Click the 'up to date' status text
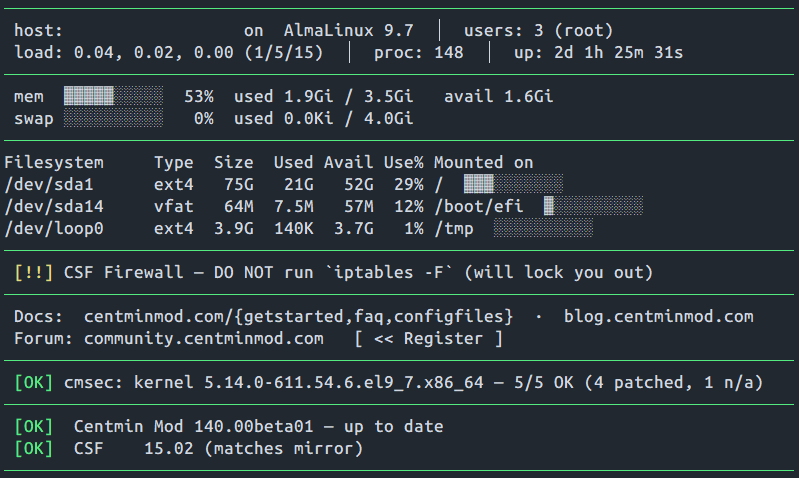 click(x=394, y=427)
